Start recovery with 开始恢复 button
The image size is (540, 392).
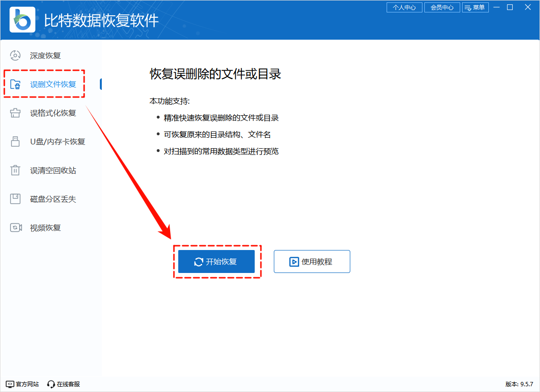tap(216, 262)
